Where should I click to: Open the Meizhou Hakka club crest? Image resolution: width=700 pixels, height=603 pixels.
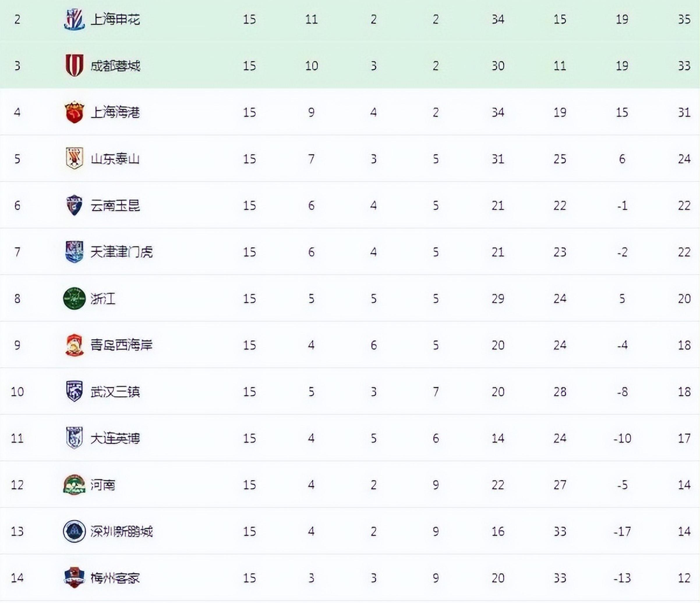74,578
